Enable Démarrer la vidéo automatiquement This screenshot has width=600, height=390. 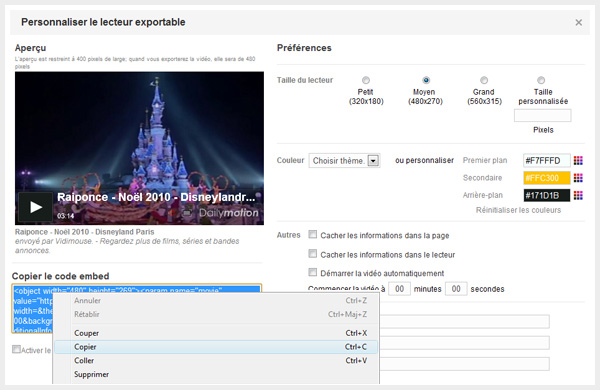313,272
